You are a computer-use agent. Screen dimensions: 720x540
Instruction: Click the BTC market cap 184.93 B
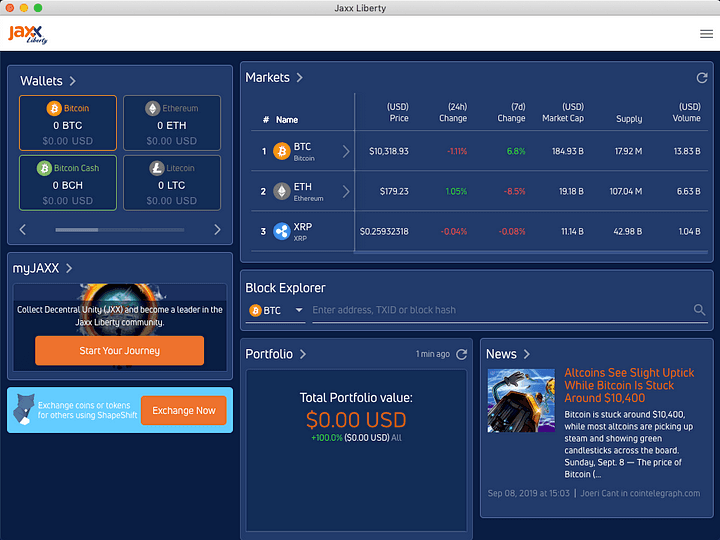(568, 151)
